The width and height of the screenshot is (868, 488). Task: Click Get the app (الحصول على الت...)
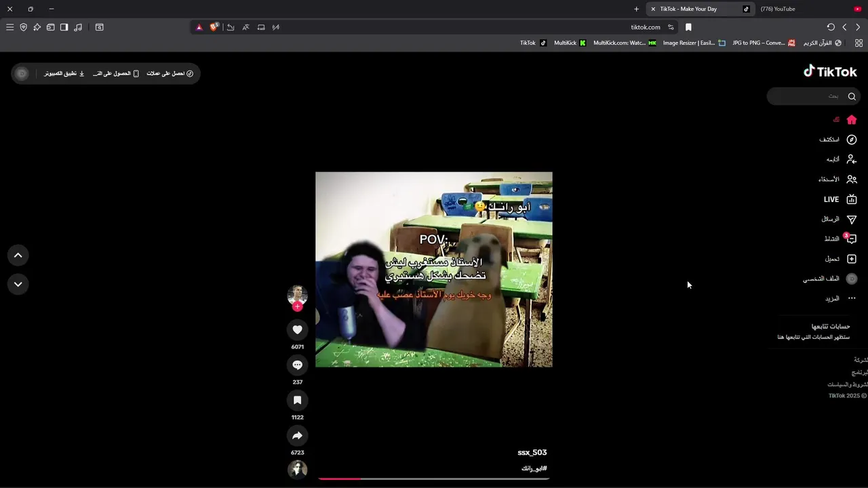tap(116, 73)
